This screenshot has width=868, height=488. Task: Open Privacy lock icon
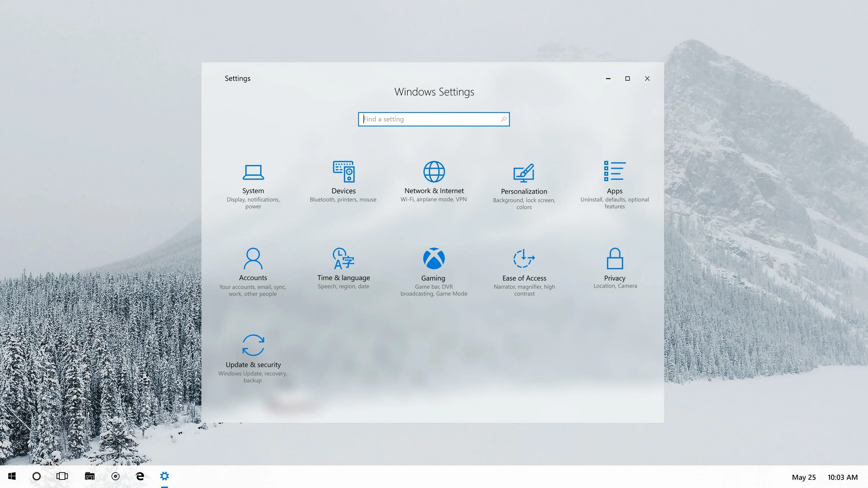(615, 259)
